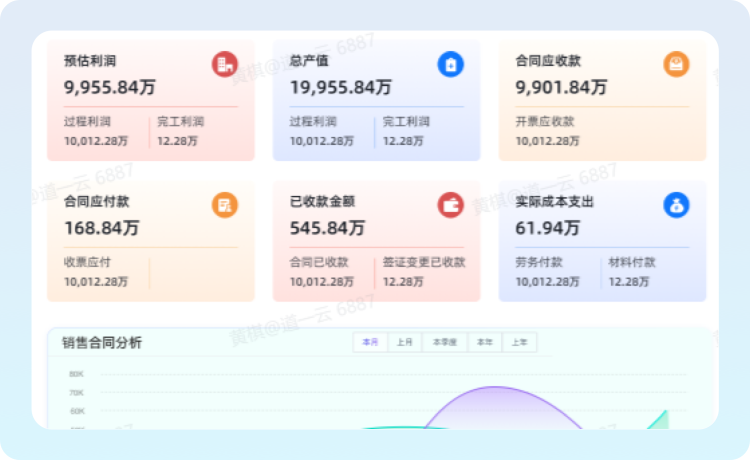Click the blue money bag icon on 实际成本支出
The image size is (750, 460).
pyautogui.click(x=676, y=205)
